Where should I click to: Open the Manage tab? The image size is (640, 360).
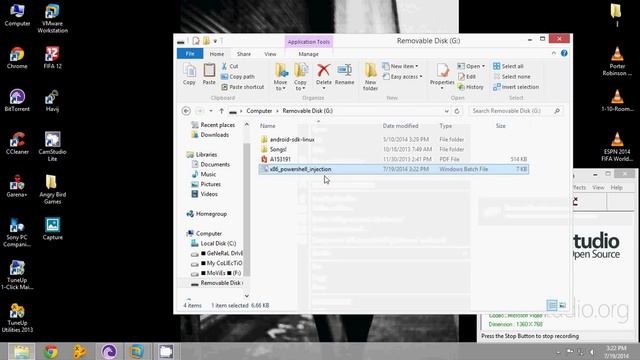pyautogui.click(x=309, y=54)
